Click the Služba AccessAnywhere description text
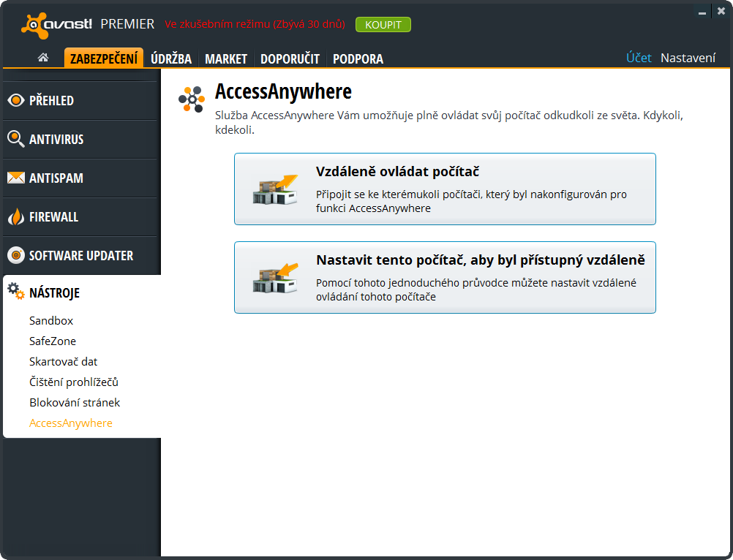Image resolution: width=733 pixels, height=560 pixels. (448, 122)
